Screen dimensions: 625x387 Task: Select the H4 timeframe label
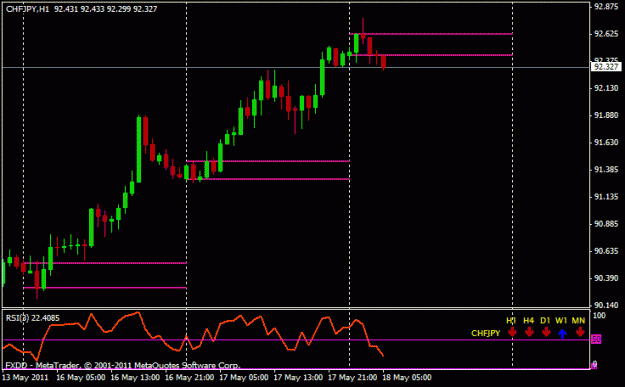[x=529, y=320]
